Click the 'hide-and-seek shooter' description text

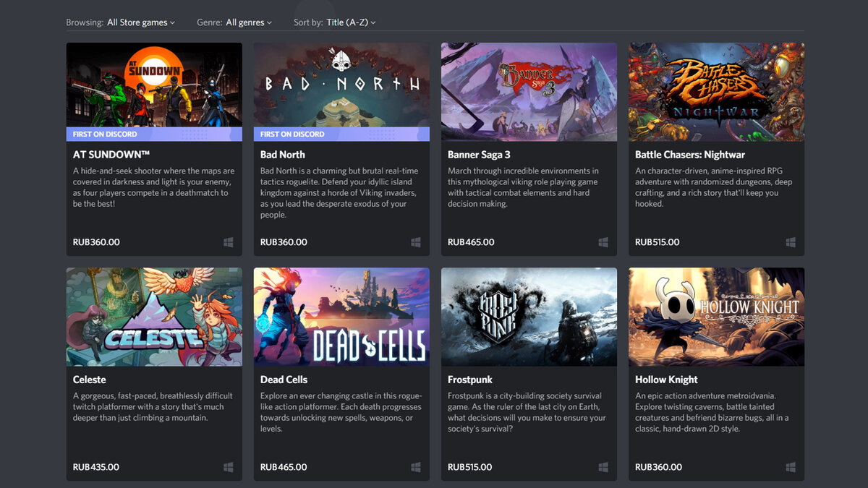click(153, 187)
